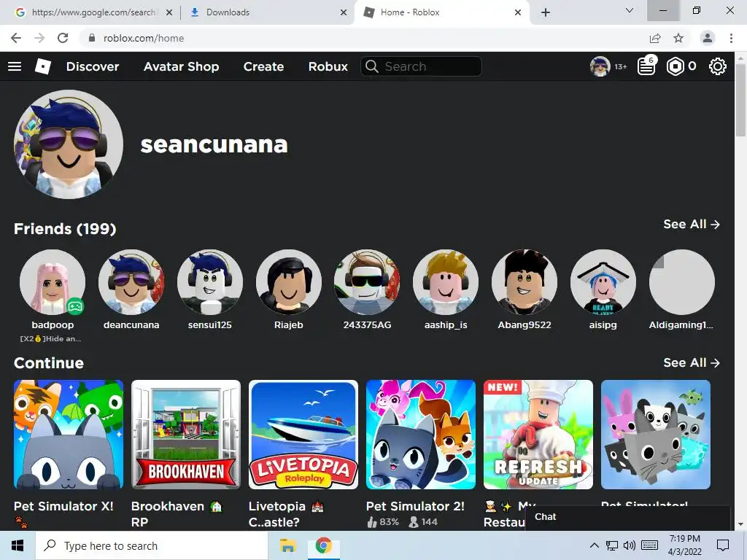Viewport: 747px width, 560px height.
Task: Open the Roblox hamburger navigation menu
Action: pos(15,66)
